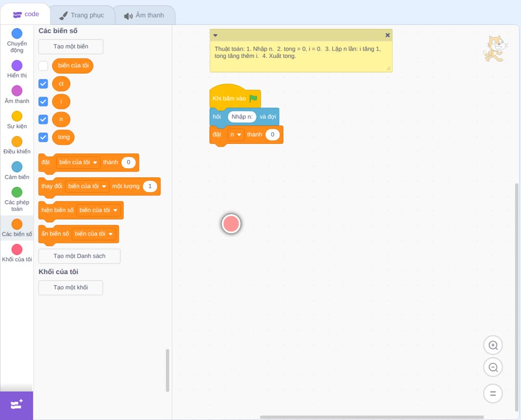The image size is (521, 420).
Task: Open variable dropdown in 'hiện biến số' block
Action: click(x=98, y=210)
